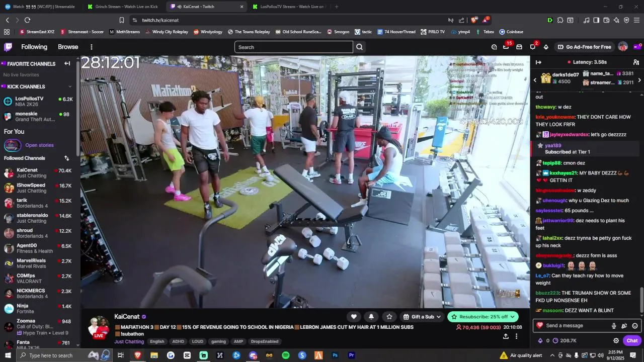This screenshot has width=644, height=362.
Task: Open Resubscribe 25% off dropdown
Action: pyautogui.click(x=483, y=317)
